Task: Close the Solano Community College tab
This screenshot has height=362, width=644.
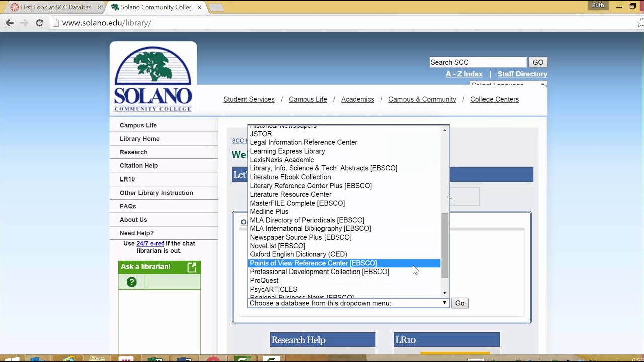Action: pyautogui.click(x=200, y=7)
